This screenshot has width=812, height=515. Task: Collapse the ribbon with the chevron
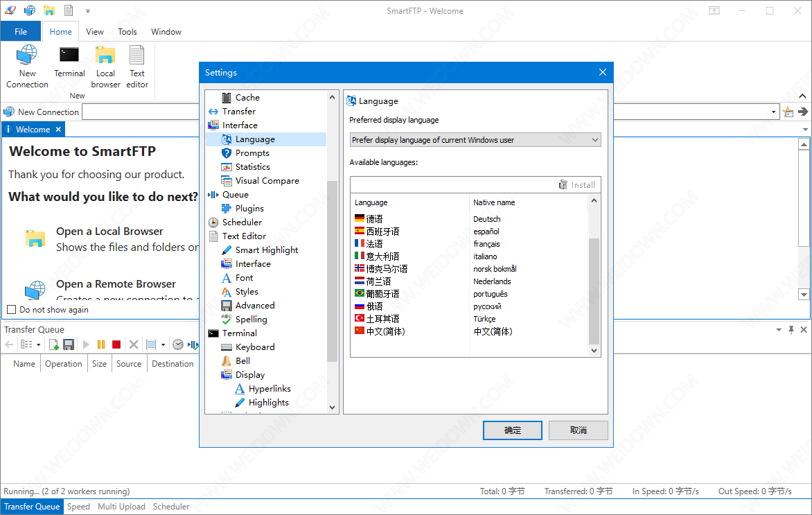802,96
